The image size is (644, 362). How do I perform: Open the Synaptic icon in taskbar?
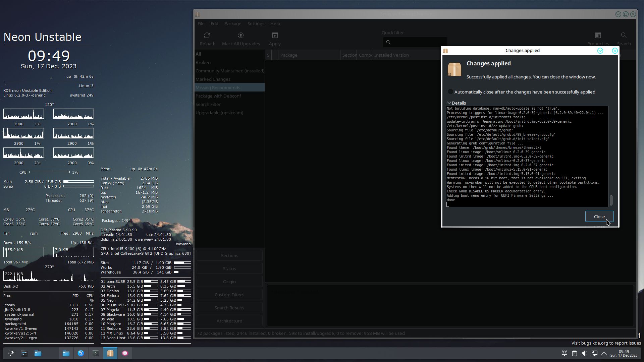[110, 353]
